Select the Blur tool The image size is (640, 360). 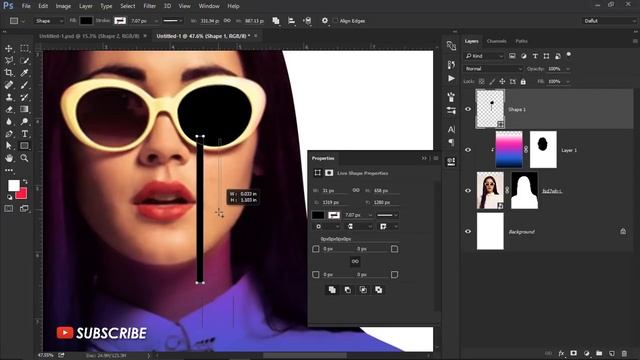pos(9,122)
